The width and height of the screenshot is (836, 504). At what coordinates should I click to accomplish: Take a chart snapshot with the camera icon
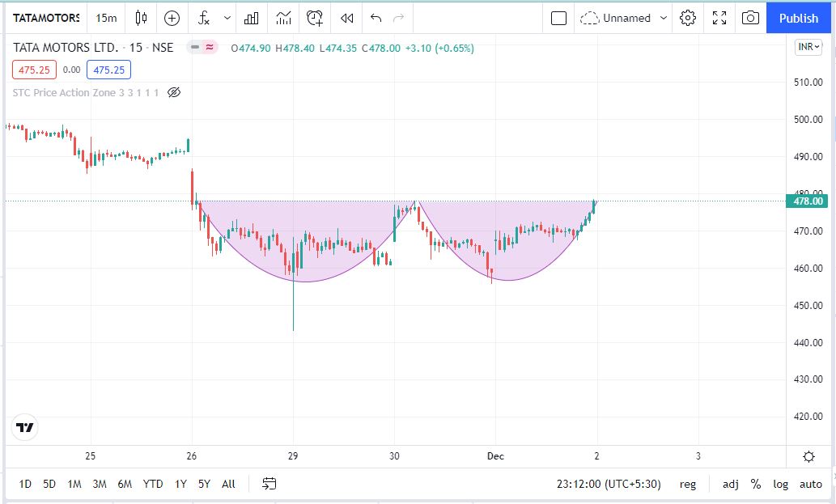pos(750,18)
